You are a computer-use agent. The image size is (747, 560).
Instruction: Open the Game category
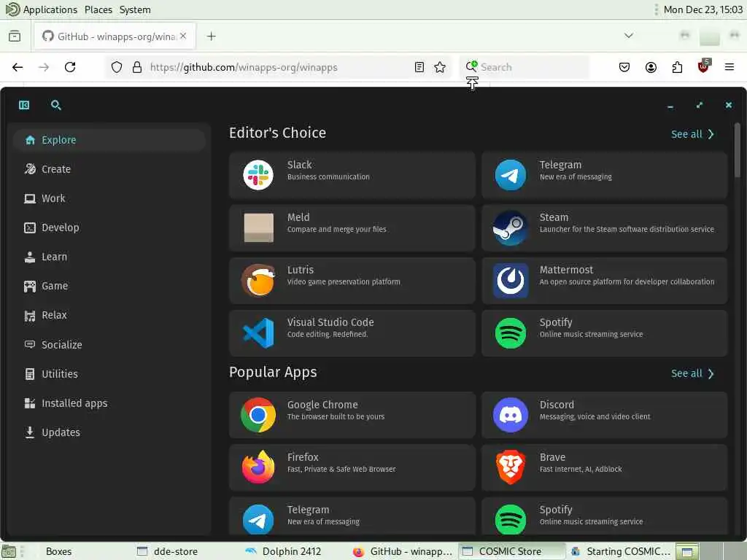[x=109, y=286]
